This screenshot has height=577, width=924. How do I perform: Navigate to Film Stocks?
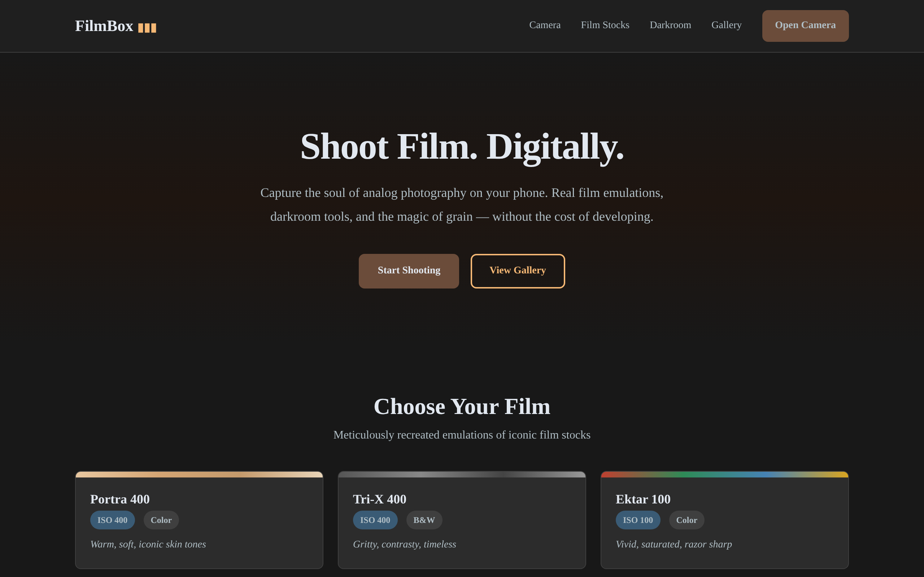point(605,25)
